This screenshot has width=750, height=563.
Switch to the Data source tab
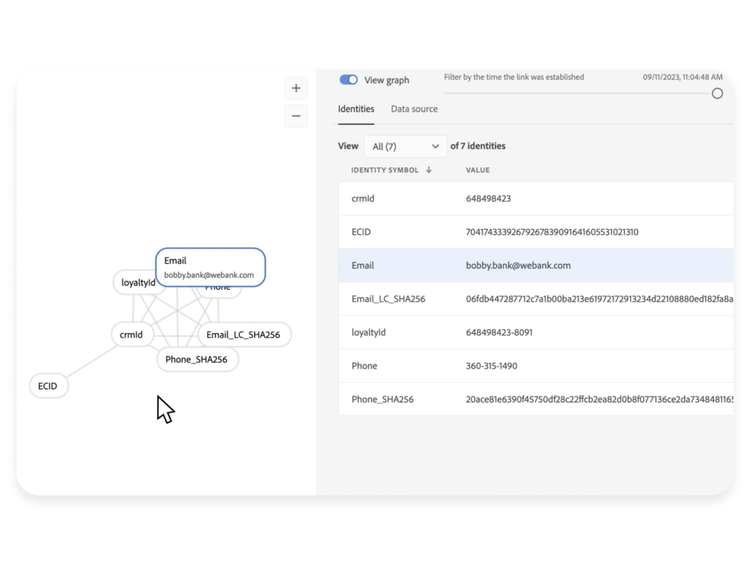(x=414, y=109)
